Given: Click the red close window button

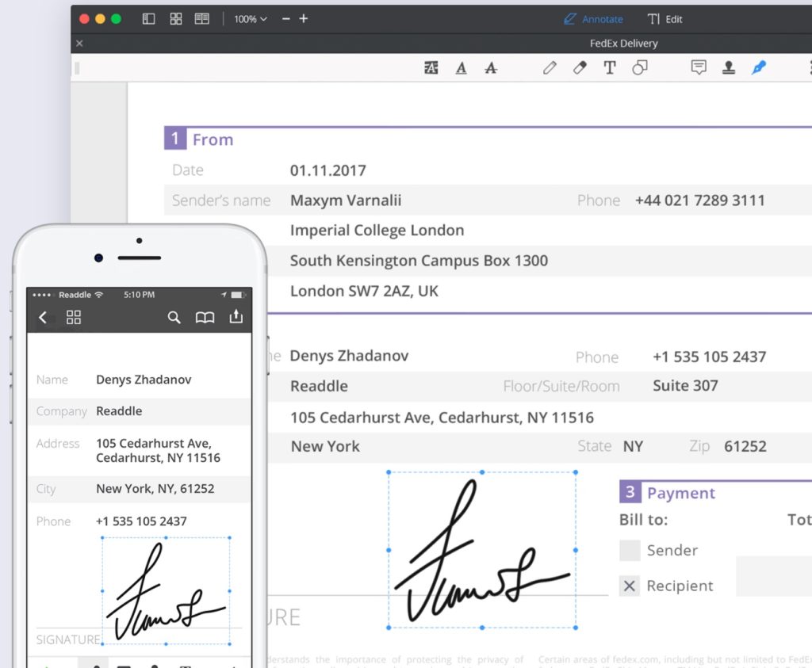Looking at the screenshot, I should (84, 19).
